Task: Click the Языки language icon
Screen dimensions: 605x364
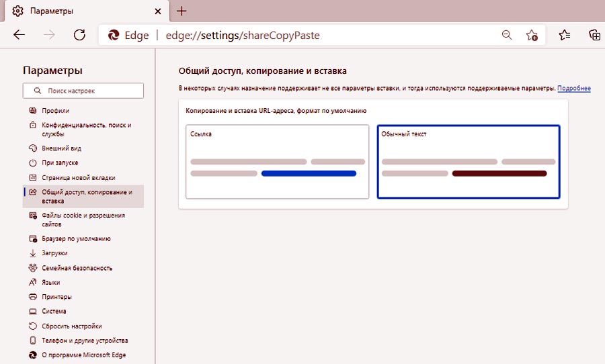Action: [x=33, y=282]
